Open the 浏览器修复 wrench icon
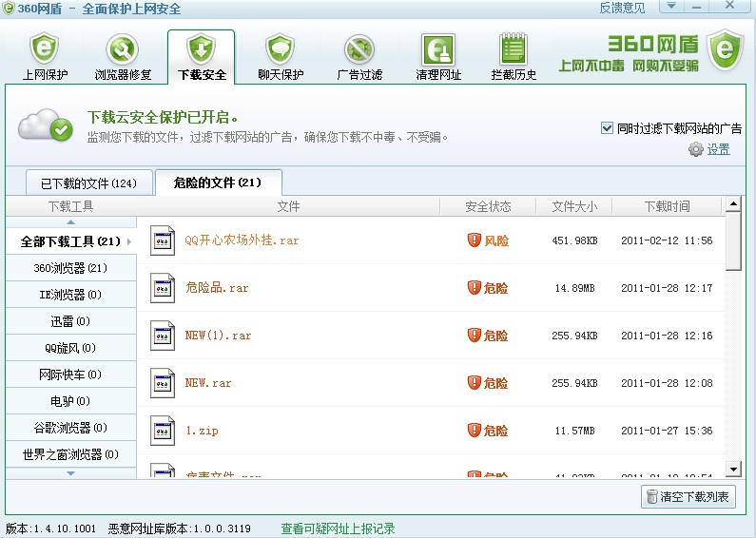 coord(123,49)
